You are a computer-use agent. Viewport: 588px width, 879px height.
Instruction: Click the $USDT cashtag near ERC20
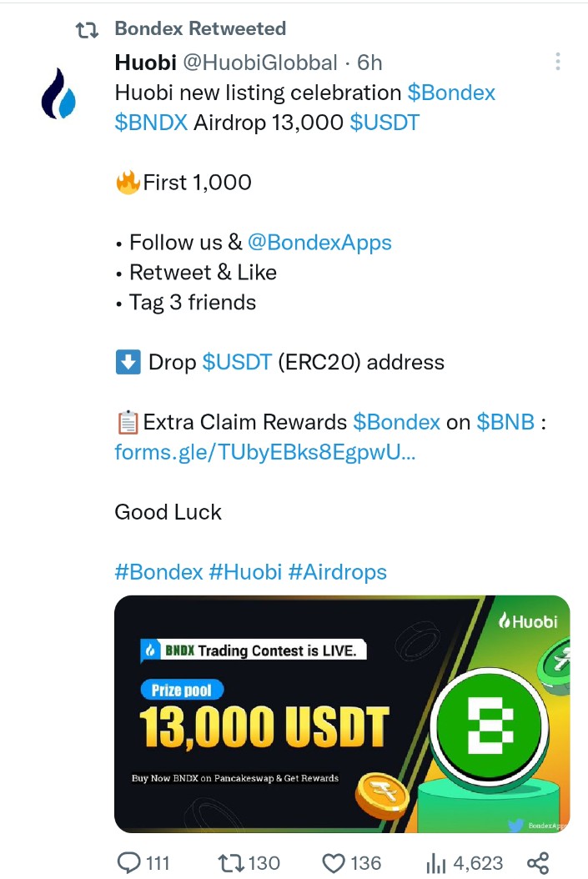237,362
